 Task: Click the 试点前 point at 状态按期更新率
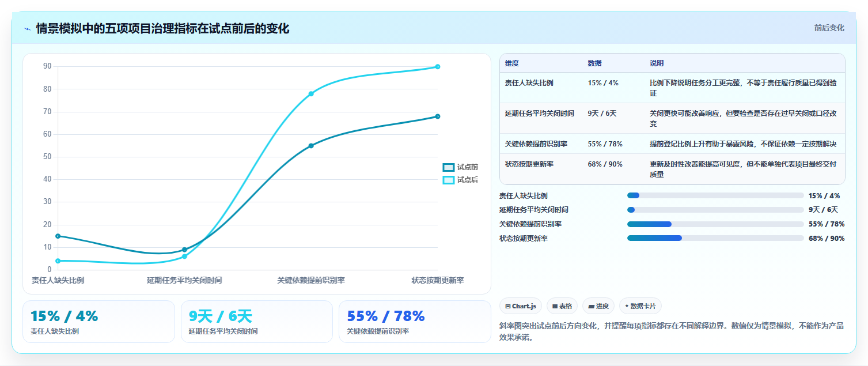pyautogui.click(x=438, y=116)
